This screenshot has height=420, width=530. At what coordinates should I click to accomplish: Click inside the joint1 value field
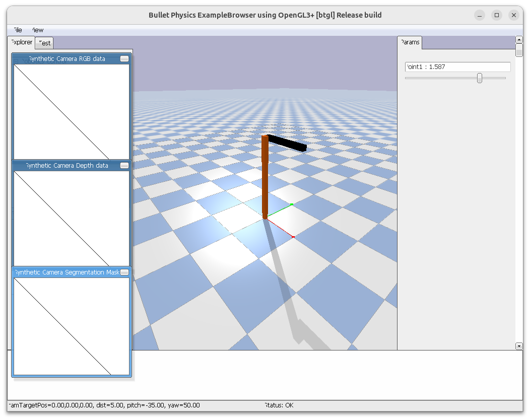point(457,67)
